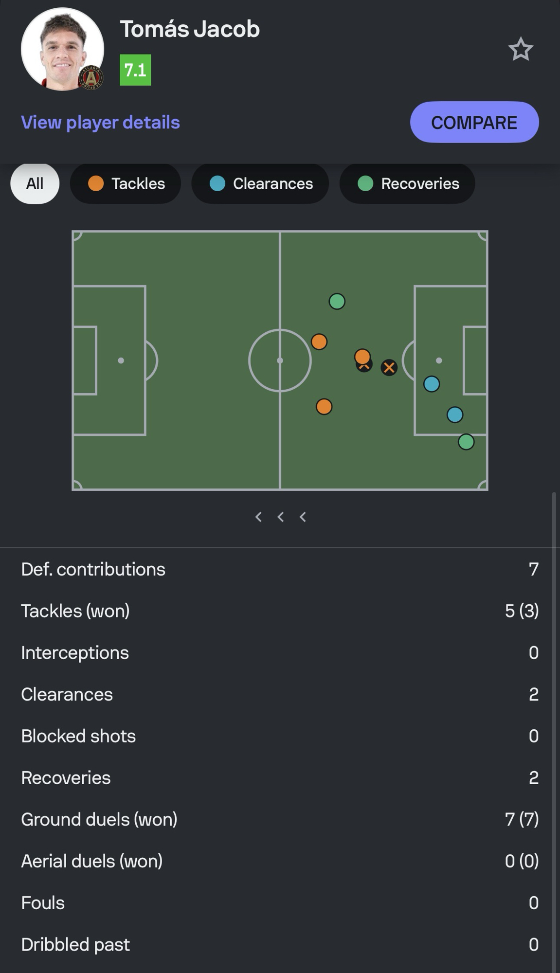This screenshot has height=973, width=560.
Task: Click the lowest orange tackle dot on the pitch
Action: [324, 406]
